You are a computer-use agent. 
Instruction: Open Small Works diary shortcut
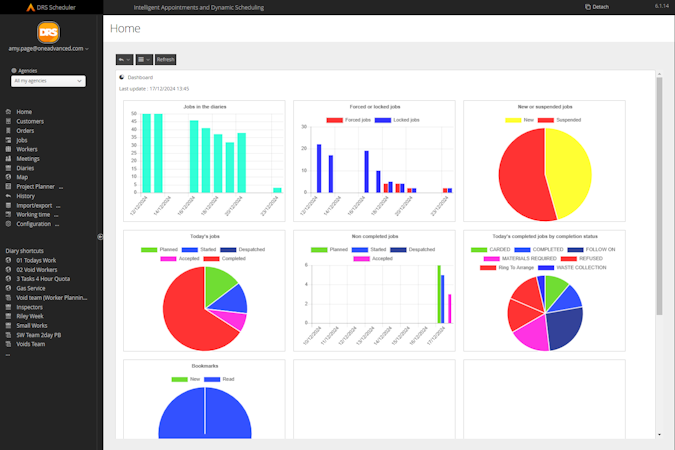click(32, 326)
